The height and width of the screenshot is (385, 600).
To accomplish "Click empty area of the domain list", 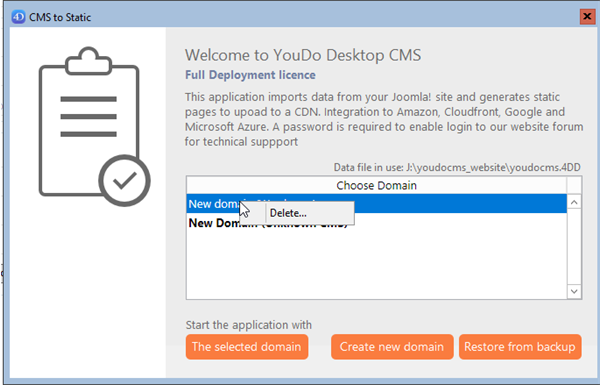I will tap(377, 265).
